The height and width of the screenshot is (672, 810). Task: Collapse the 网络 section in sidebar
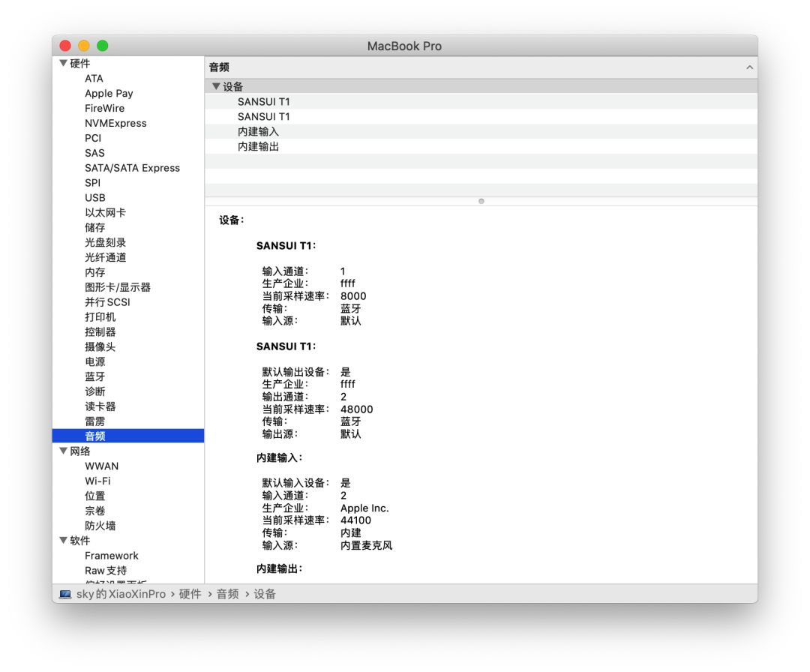(64, 451)
